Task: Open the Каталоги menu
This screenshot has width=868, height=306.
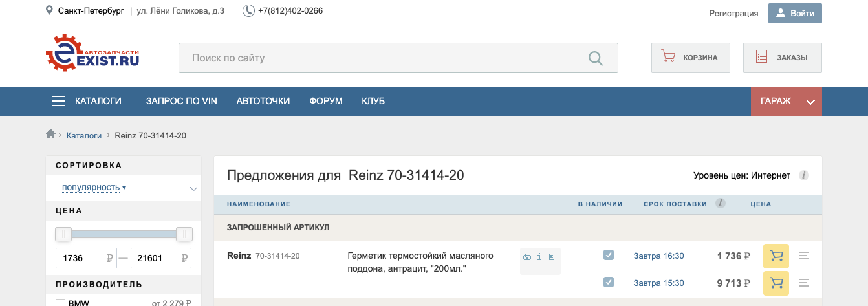Action: tap(98, 101)
